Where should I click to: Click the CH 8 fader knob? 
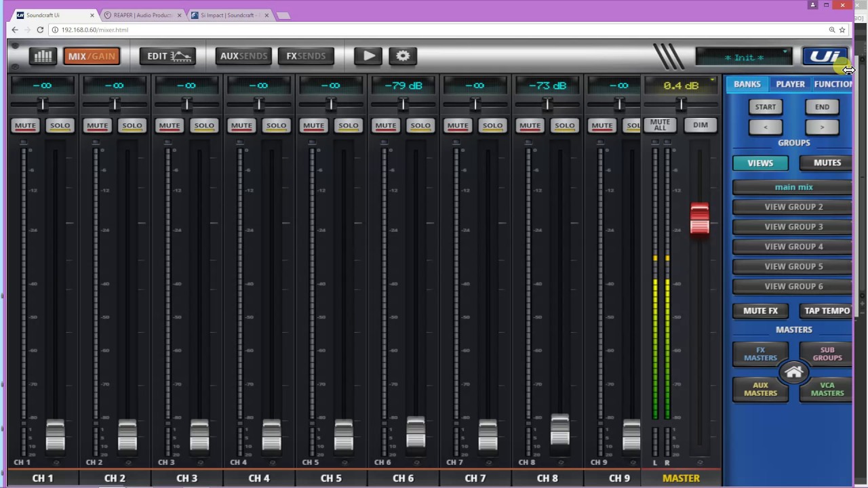click(559, 429)
